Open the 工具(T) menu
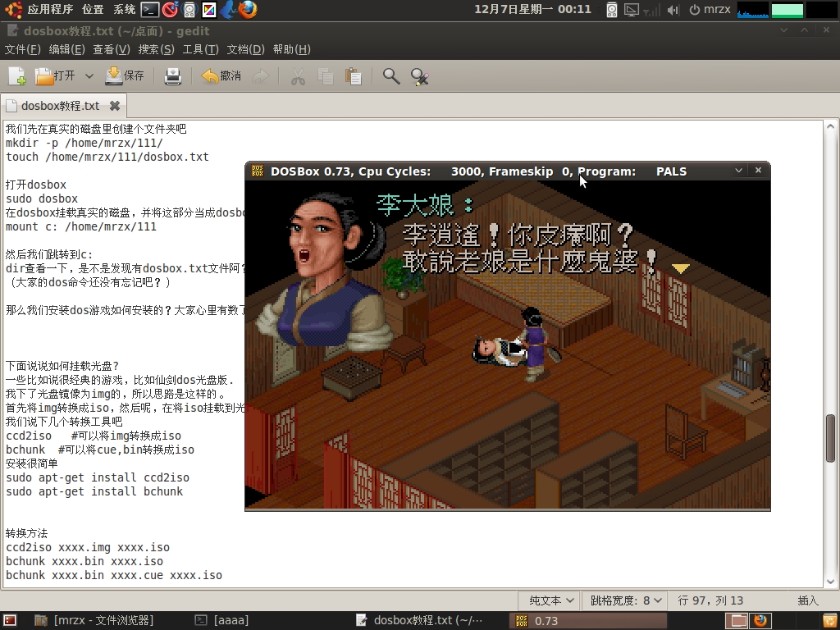 (201, 49)
